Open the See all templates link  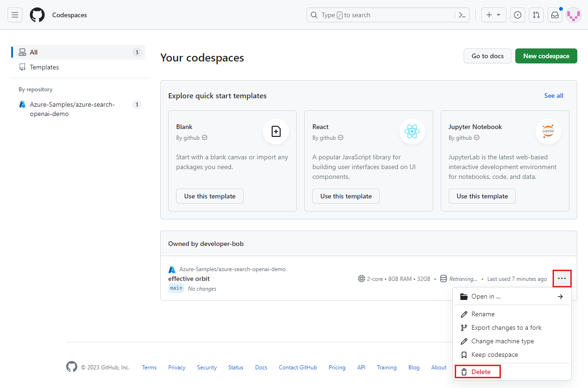(553, 95)
